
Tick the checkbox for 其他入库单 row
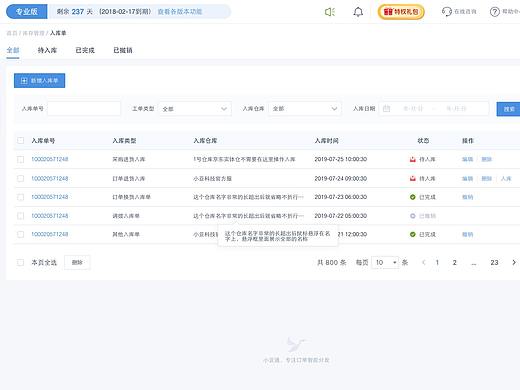click(x=20, y=234)
